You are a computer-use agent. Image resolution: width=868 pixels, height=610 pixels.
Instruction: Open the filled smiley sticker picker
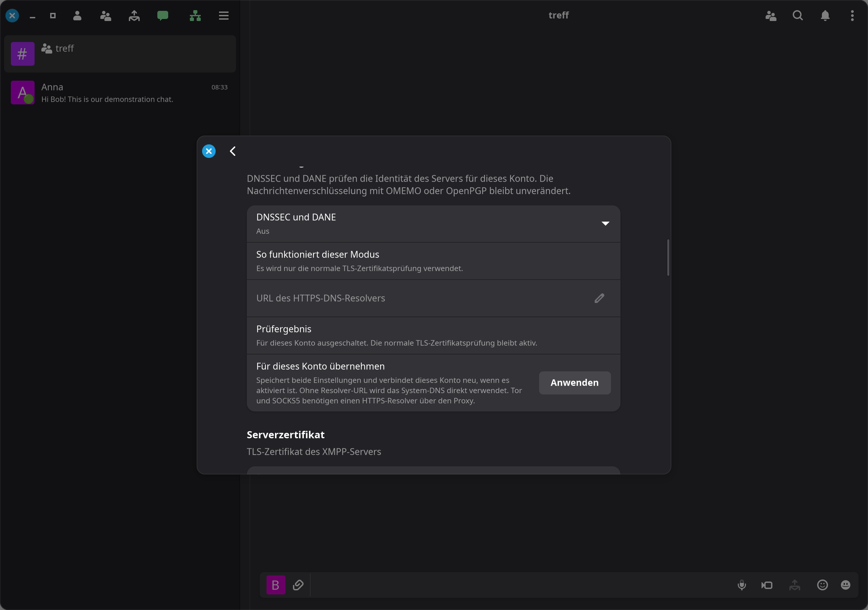(845, 585)
